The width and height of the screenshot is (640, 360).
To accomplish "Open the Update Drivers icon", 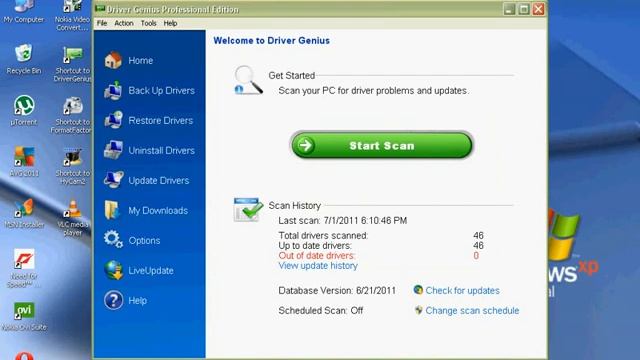I will pyautogui.click(x=113, y=180).
